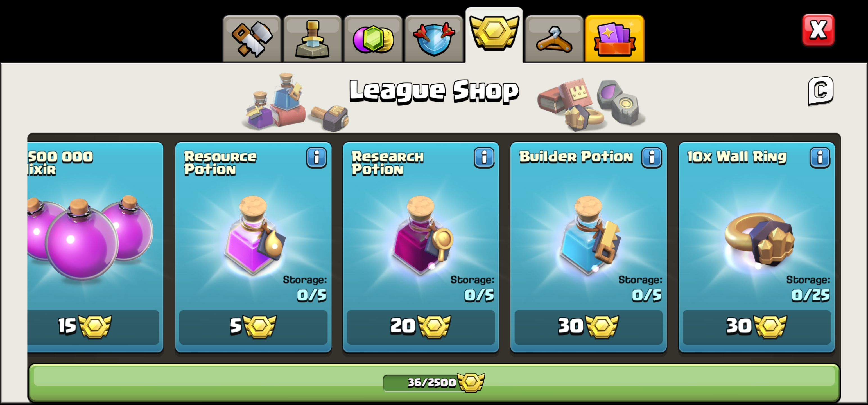Open the coat hanger skins tab

pyautogui.click(x=554, y=39)
